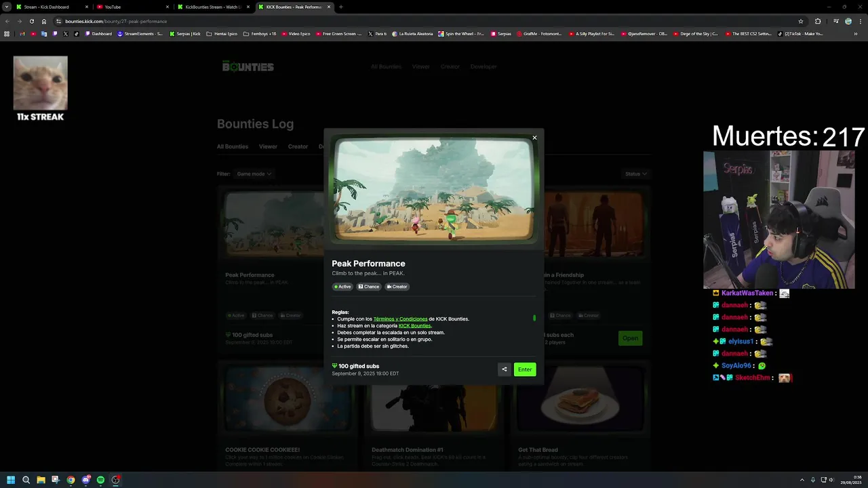Select the Creator log tab

(298, 146)
